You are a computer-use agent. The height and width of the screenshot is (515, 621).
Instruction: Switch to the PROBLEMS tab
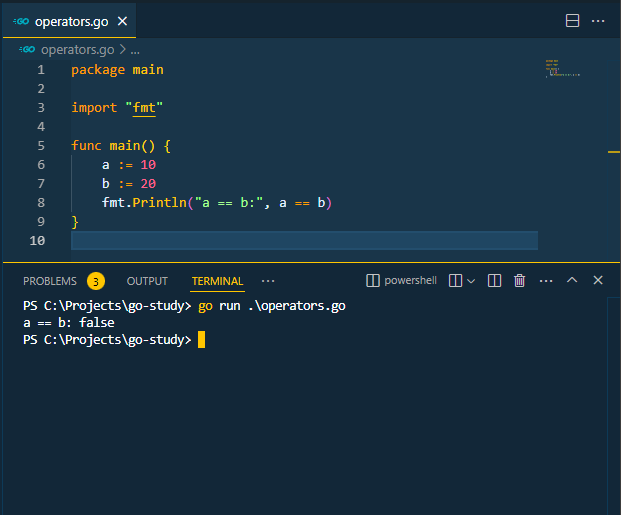[x=49, y=281]
